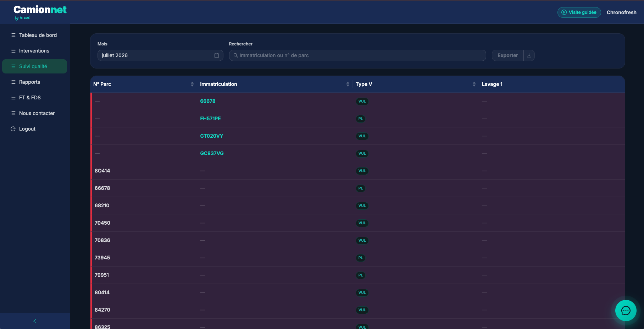Click the PL badge in row 79951
This screenshot has width=644, height=329.
(x=361, y=275)
